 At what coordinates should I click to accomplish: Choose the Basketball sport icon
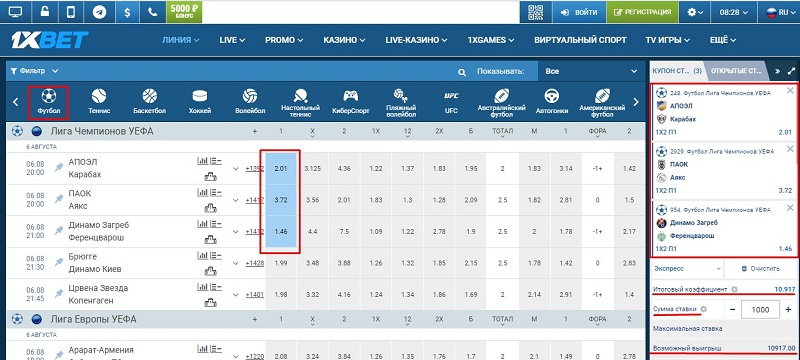coord(149,101)
